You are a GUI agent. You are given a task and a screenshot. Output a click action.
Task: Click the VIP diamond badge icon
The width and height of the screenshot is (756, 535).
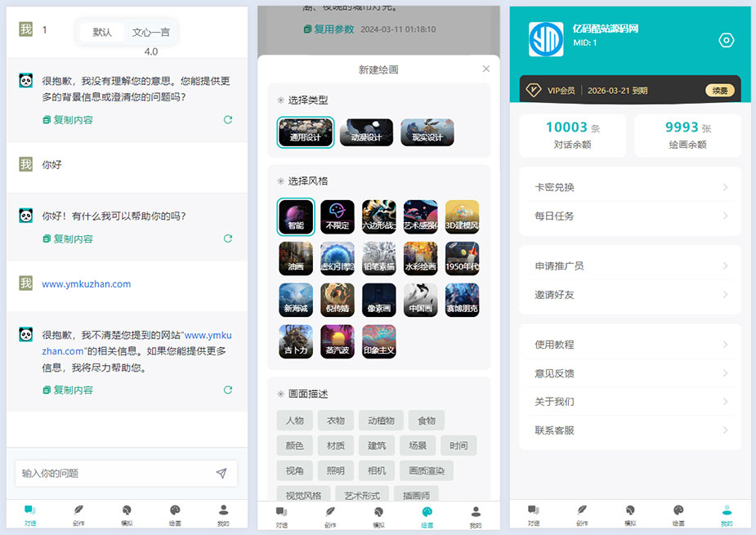point(533,91)
